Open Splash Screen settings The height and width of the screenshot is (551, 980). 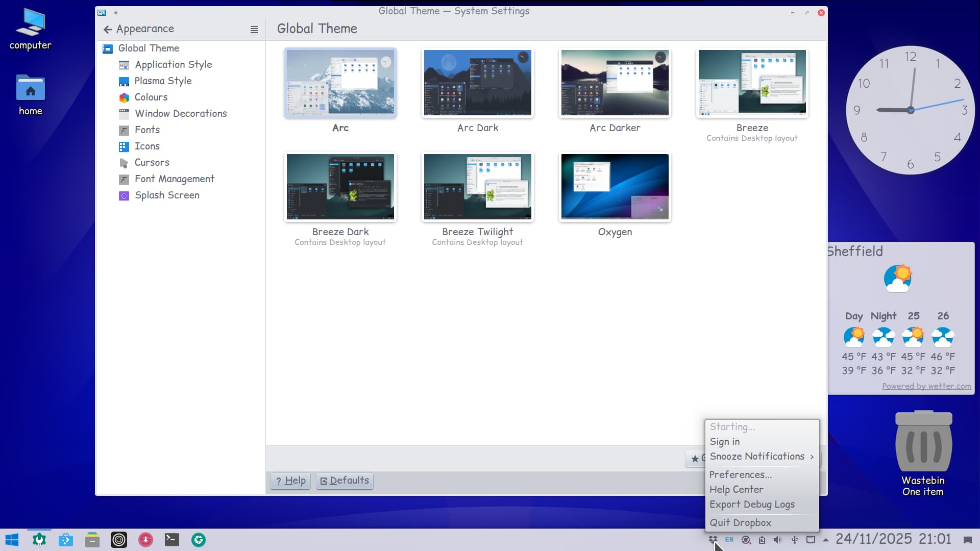click(x=166, y=195)
